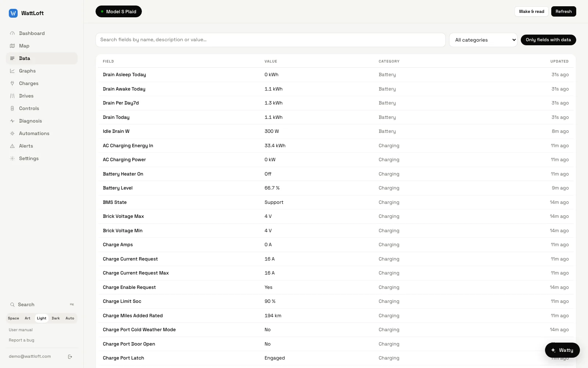Image resolution: width=588 pixels, height=368 pixels.
Task: Click the Controls icon in sidebar
Action: (12, 108)
